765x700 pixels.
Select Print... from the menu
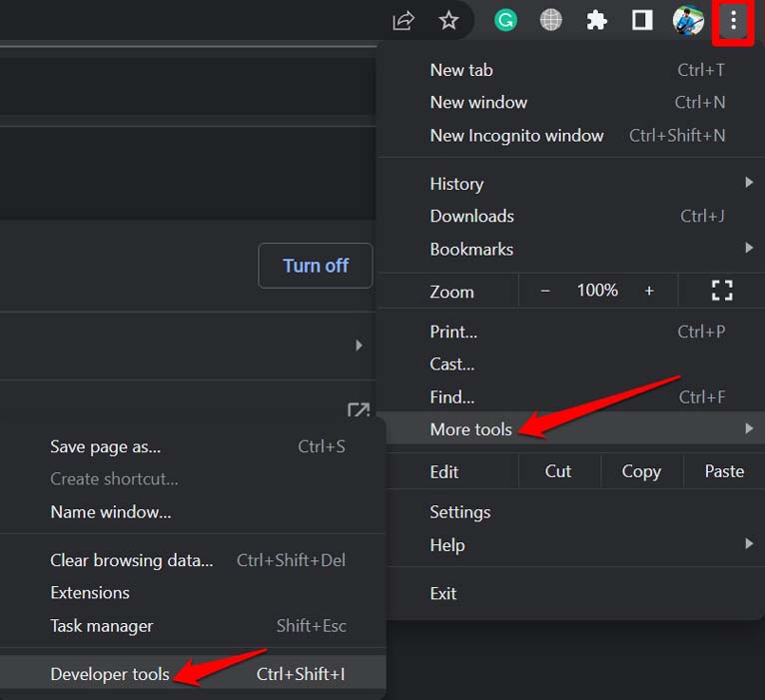pyautogui.click(x=571, y=332)
